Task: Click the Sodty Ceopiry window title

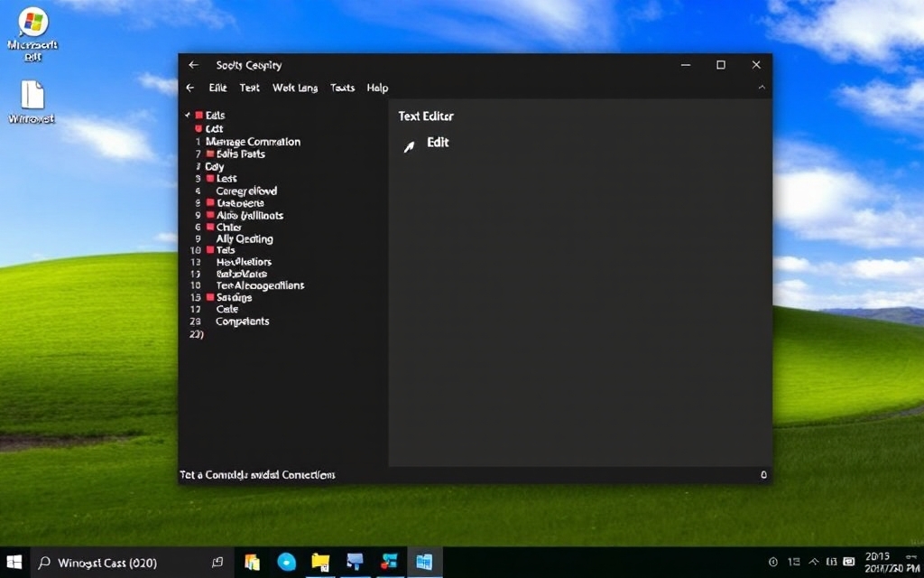Action: pos(249,65)
